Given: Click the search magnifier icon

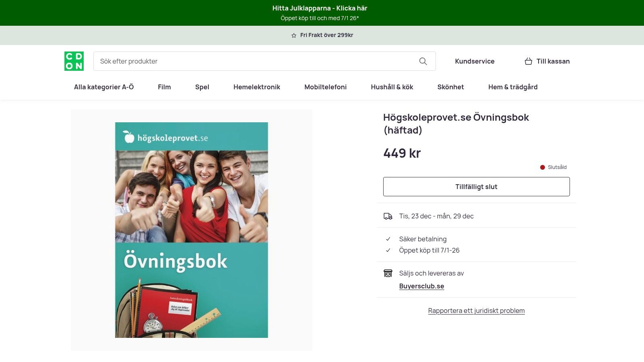Looking at the screenshot, I should [x=423, y=61].
